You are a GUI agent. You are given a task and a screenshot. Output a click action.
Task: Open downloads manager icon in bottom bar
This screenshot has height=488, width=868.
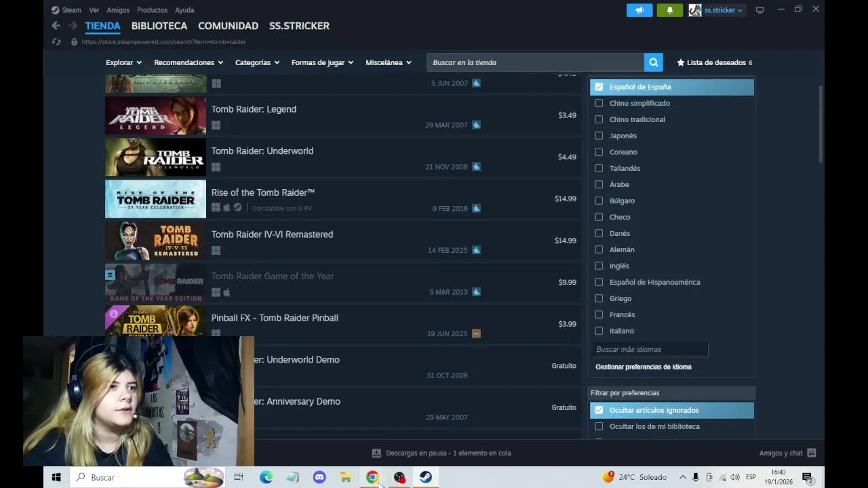(x=376, y=453)
